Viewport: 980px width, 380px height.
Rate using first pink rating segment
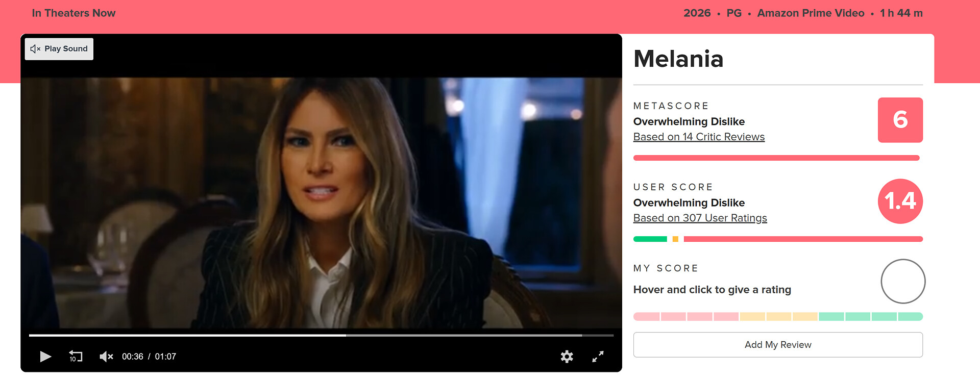point(647,317)
